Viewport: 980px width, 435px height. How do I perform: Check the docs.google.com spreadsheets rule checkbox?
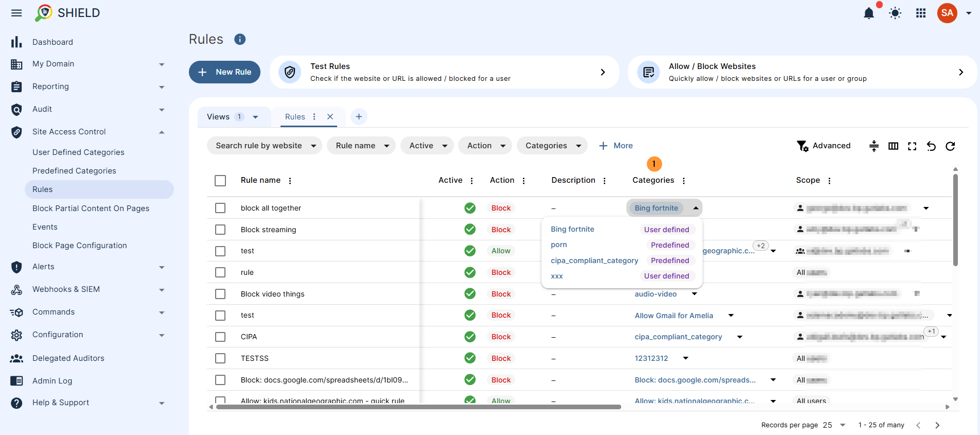tap(220, 380)
